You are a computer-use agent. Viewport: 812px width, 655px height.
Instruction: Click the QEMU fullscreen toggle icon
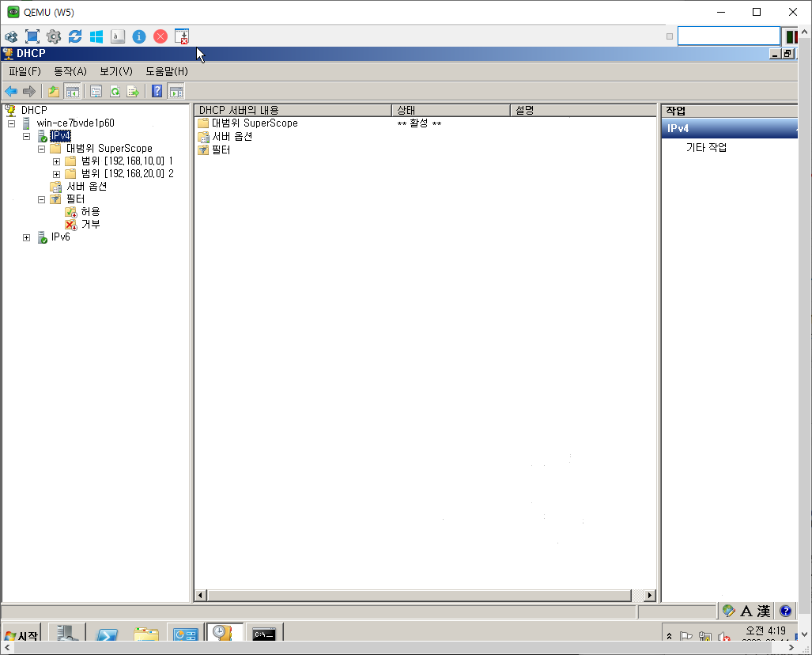[x=32, y=36]
